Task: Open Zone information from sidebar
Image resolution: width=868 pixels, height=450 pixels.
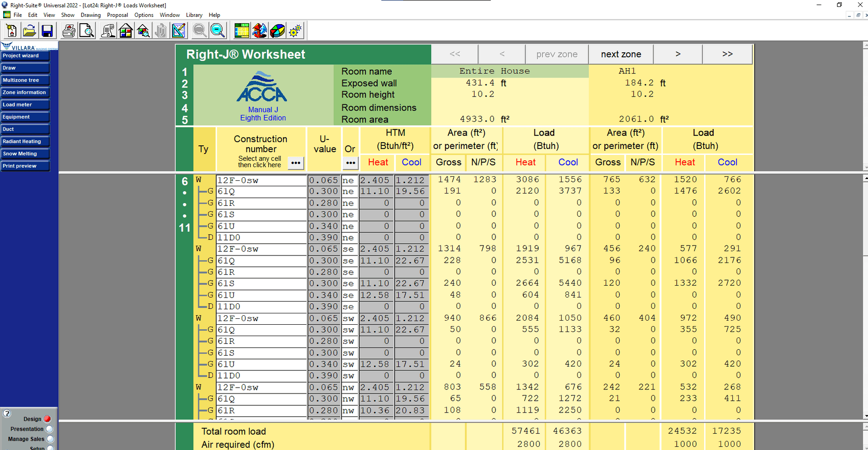Action: click(25, 92)
